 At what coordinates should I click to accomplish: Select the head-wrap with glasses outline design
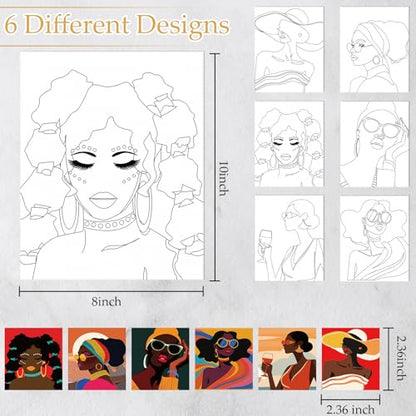(374, 50)
